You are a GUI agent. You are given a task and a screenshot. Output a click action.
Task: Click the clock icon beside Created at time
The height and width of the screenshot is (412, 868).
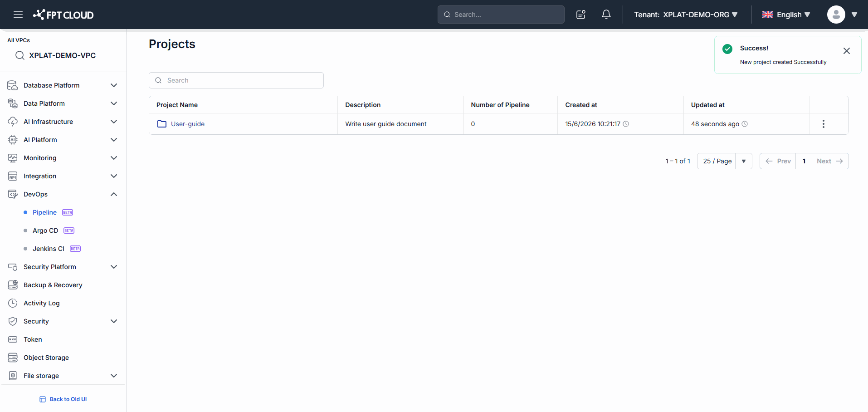tap(626, 124)
